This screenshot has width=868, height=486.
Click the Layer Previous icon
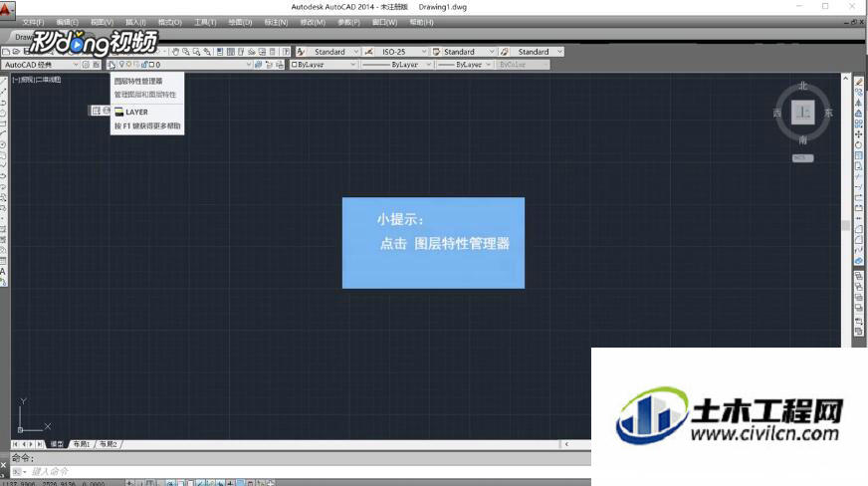269,65
